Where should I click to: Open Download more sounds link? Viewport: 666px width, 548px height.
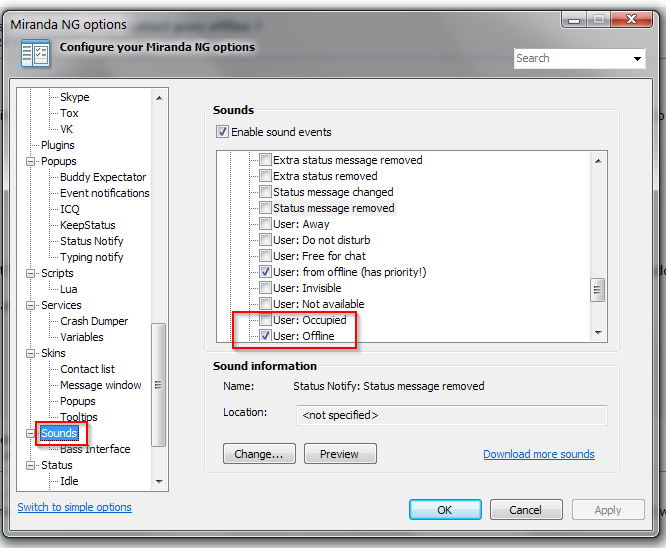pos(539,454)
